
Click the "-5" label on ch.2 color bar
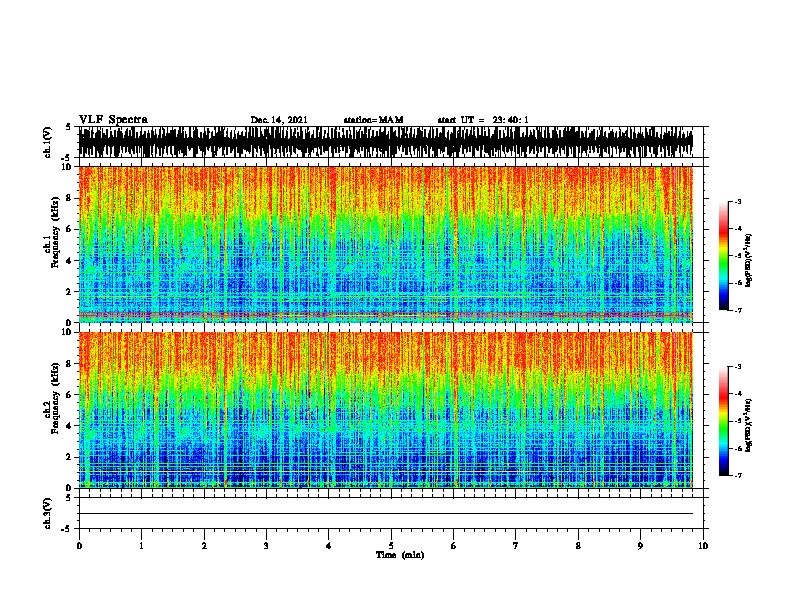pos(738,421)
